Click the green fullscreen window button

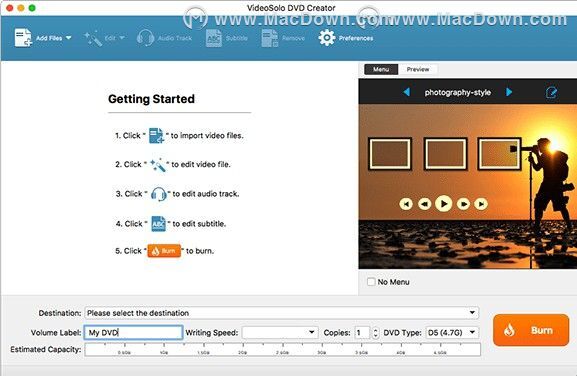(x=32, y=8)
